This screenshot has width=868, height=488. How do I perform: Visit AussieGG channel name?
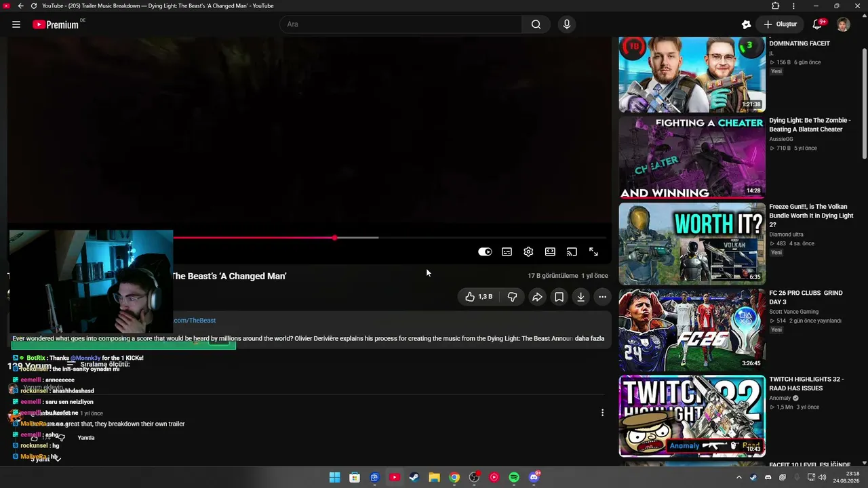[x=781, y=139]
